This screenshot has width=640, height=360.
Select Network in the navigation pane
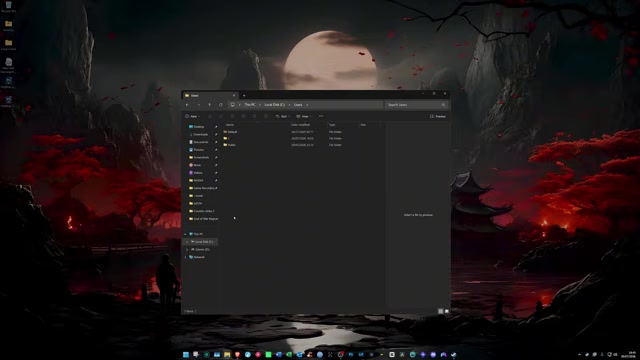[x=197, y=257]
